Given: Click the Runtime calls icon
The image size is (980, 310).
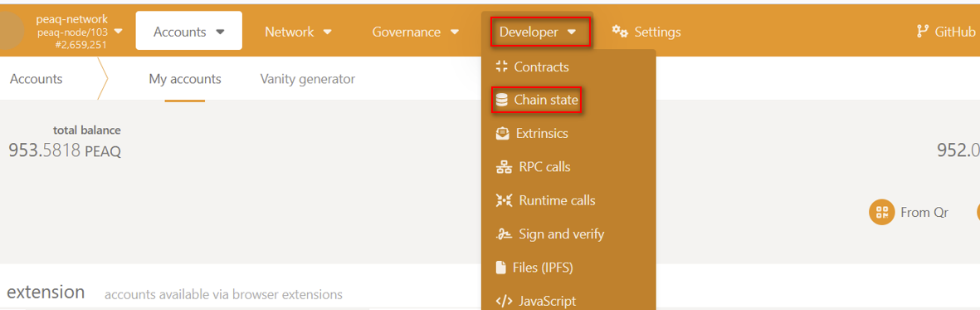Looking at the screenshot, I should (x=504, y=201).
